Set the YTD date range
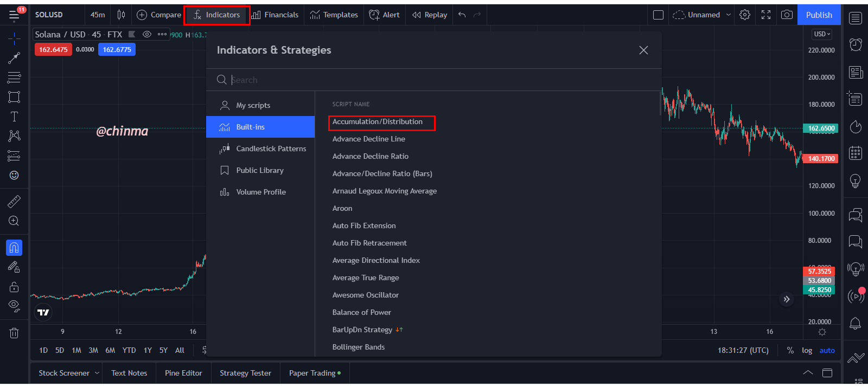868x387 pixels. pyautogui.click(x=129, y=350)
